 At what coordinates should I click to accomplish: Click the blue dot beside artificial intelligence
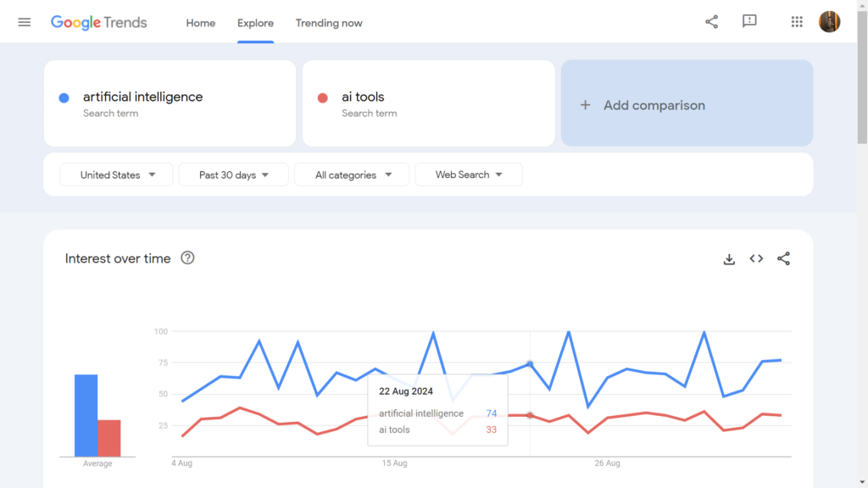point(64,98)
